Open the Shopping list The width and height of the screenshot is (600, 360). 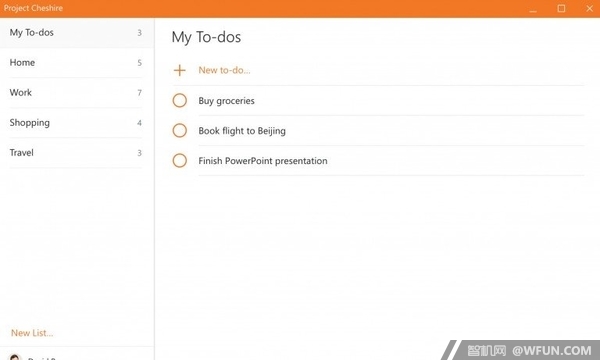[x=77, y=123]
